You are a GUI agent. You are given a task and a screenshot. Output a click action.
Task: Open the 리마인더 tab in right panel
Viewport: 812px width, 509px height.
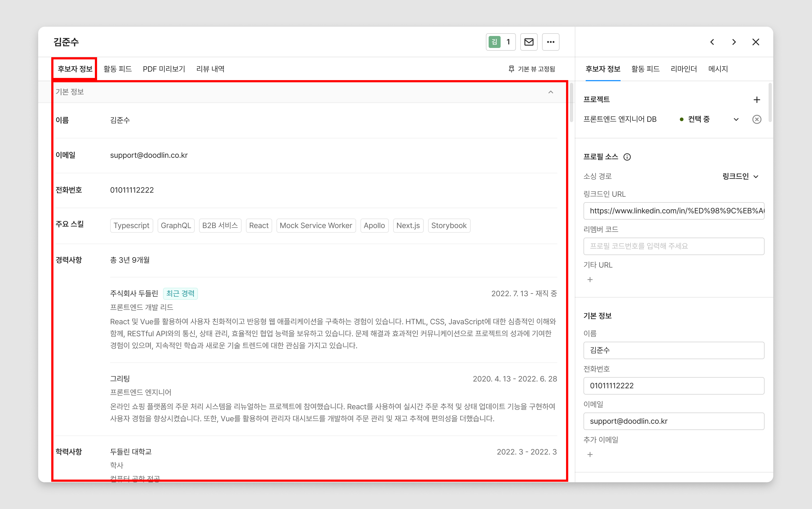click(x=684, y=69)
